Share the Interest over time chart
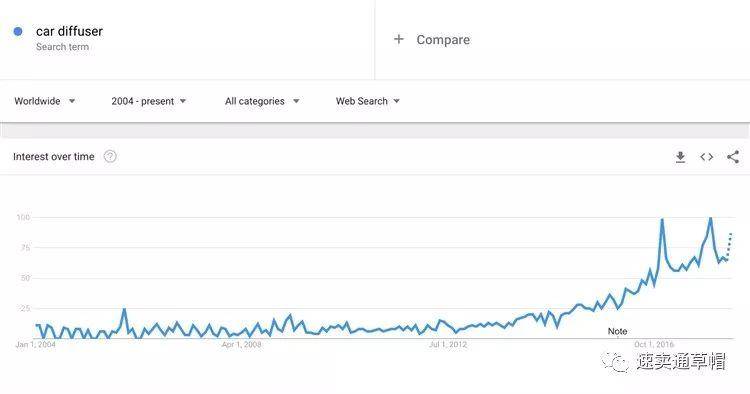Screen dimensions: 750x394 click(733, 157)
